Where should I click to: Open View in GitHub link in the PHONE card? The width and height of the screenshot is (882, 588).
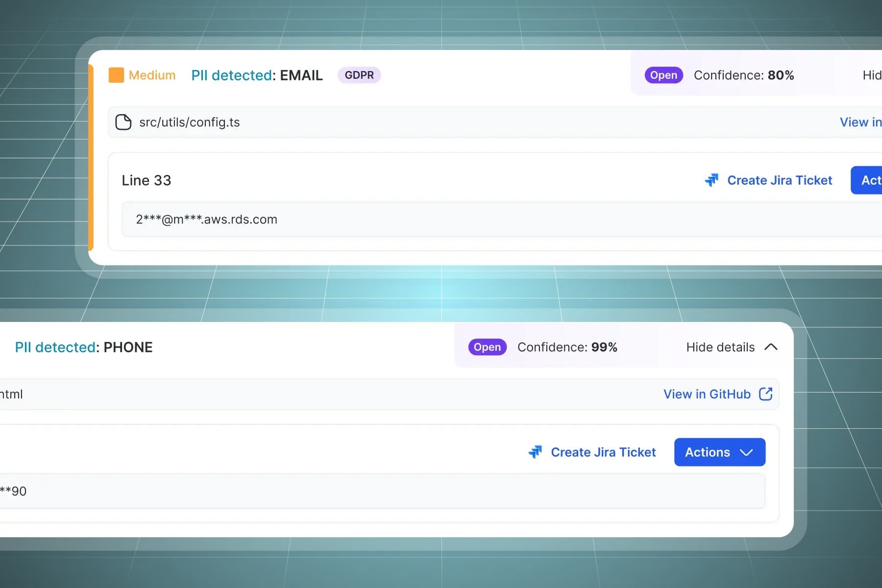pyautogui.click(x=707, y=394)
